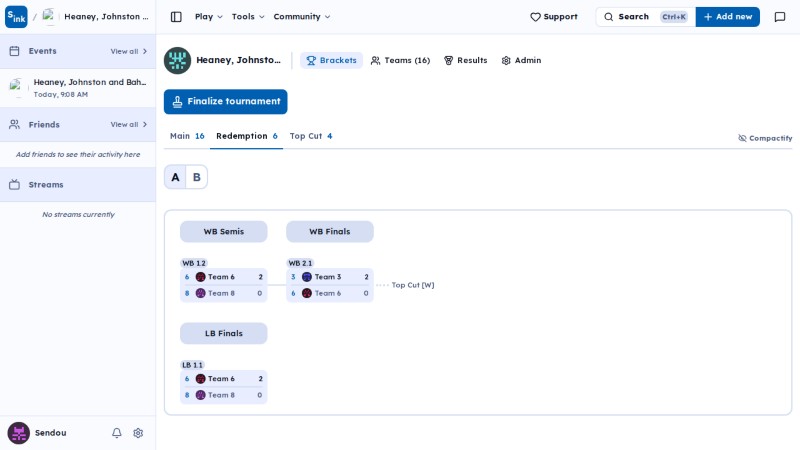Click Top Cut [W] destination text
The height and width of the screenshot is (450, 800).
pos(413,285)
